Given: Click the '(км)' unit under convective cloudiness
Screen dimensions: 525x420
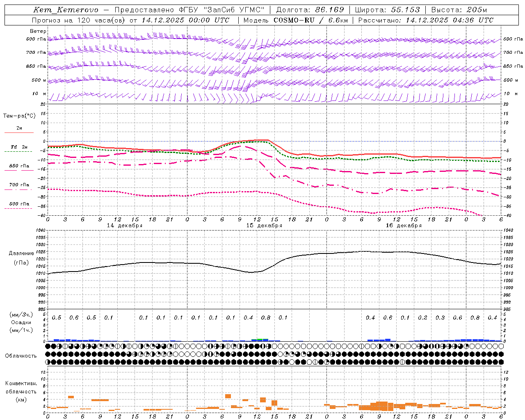Looking at the screenshot, I should 21,399.
